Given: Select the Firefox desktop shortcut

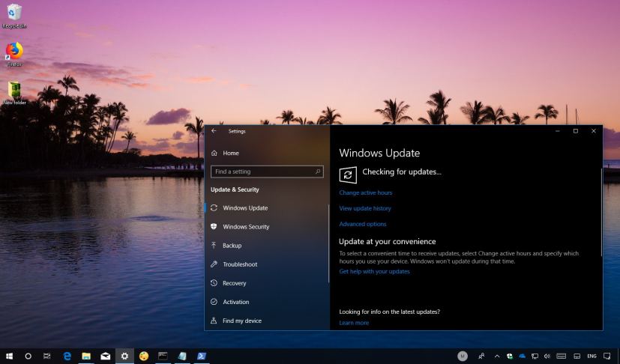Looking at the screenshot, I should [14, 55].
